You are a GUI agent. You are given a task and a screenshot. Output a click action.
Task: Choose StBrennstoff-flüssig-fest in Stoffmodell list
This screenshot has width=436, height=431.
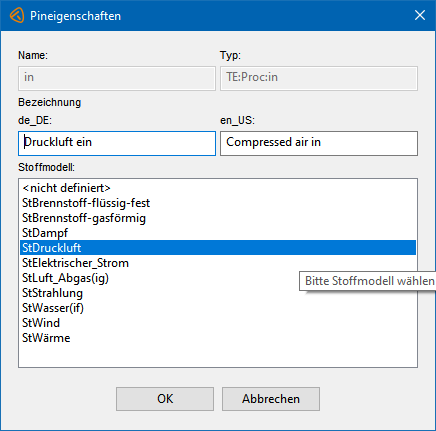point(218,203)
